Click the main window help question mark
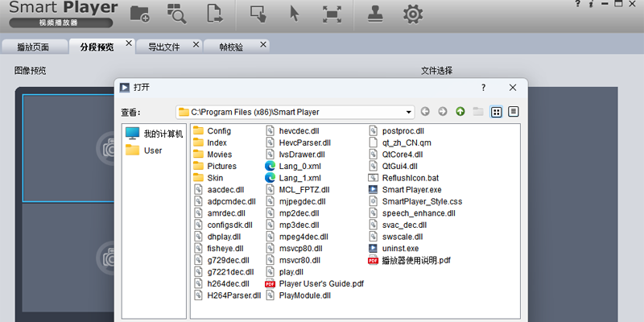 (577, 3)
